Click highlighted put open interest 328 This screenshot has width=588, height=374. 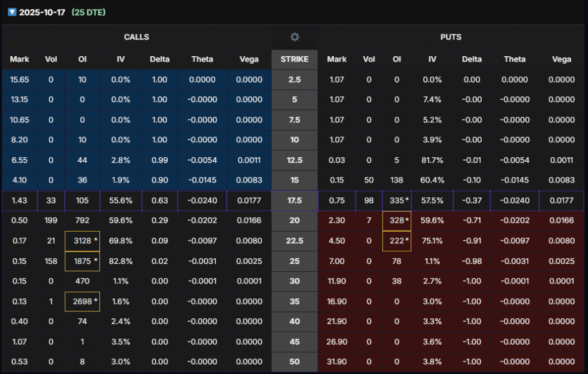(x=397, y=221)
